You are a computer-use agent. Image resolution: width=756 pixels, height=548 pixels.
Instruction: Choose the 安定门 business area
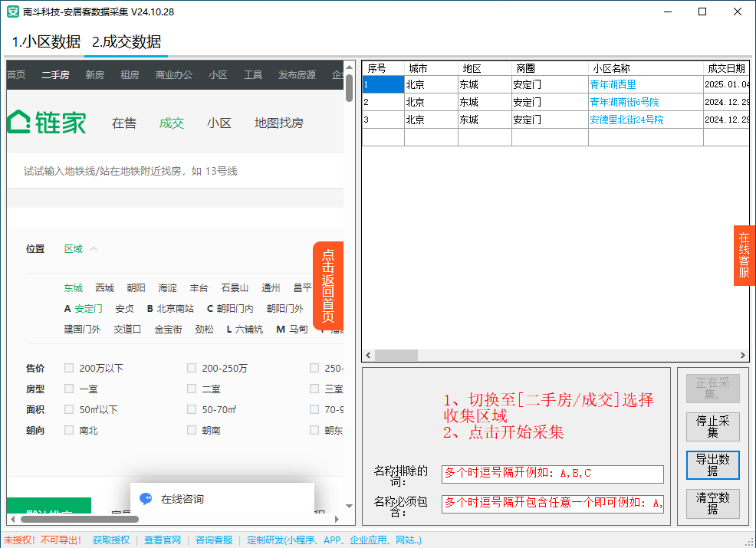88,308
